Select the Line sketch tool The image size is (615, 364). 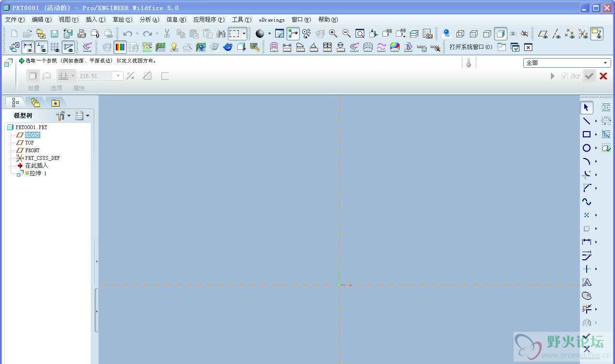coord(587,121)
